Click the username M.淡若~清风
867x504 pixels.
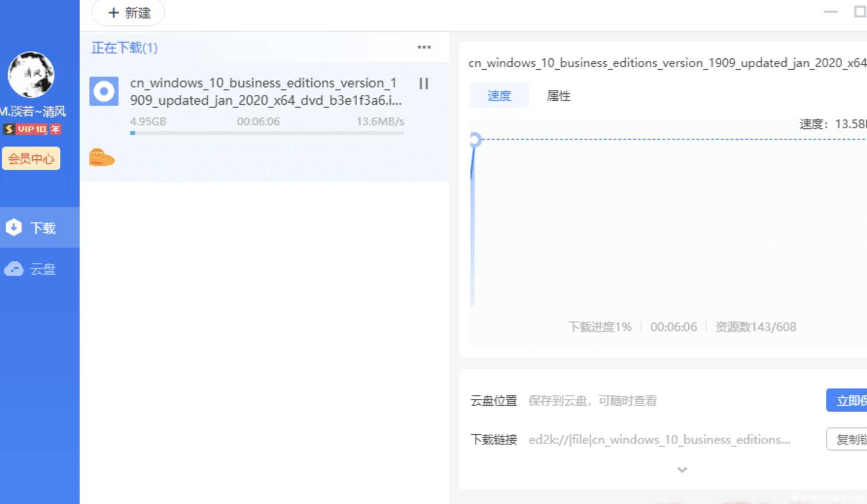[33, 111]
